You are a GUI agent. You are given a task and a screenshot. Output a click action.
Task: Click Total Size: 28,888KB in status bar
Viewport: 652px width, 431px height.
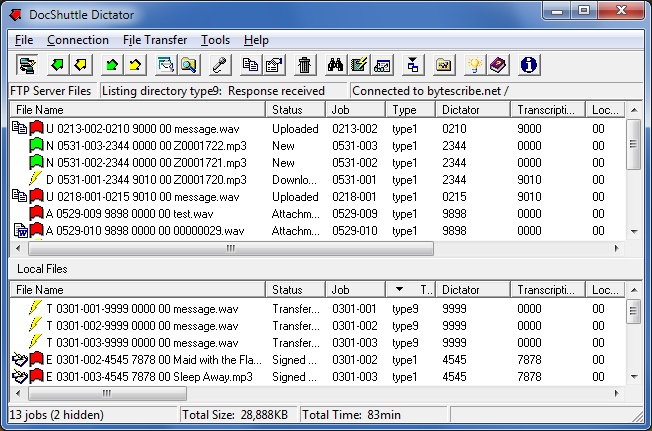pyautogui.click(x=235, y=415)
